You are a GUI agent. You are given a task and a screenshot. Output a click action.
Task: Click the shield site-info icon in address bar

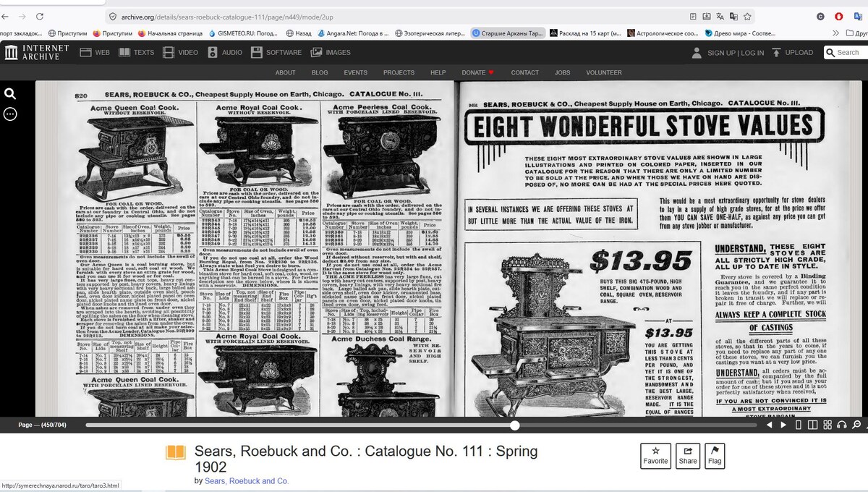[x=113, y=17]
